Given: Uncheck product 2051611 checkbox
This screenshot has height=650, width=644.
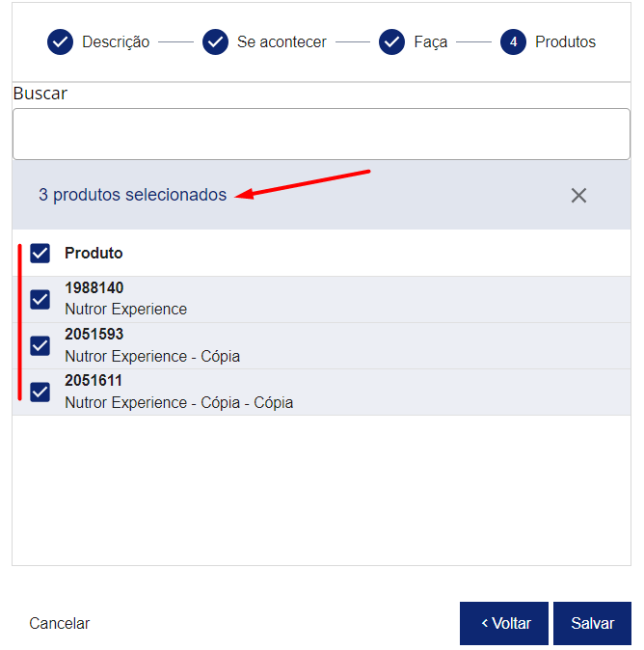Looking at the screenshot, I should click(40, 393).
